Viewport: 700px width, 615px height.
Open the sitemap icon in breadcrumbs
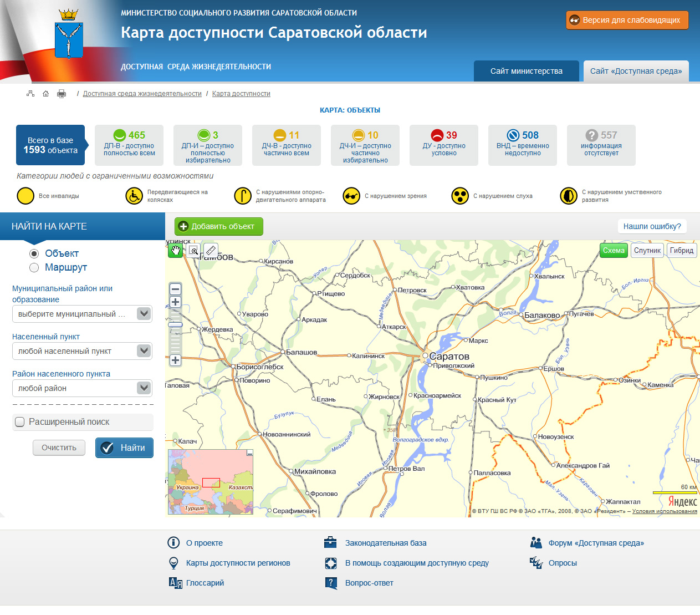(30, 94)
